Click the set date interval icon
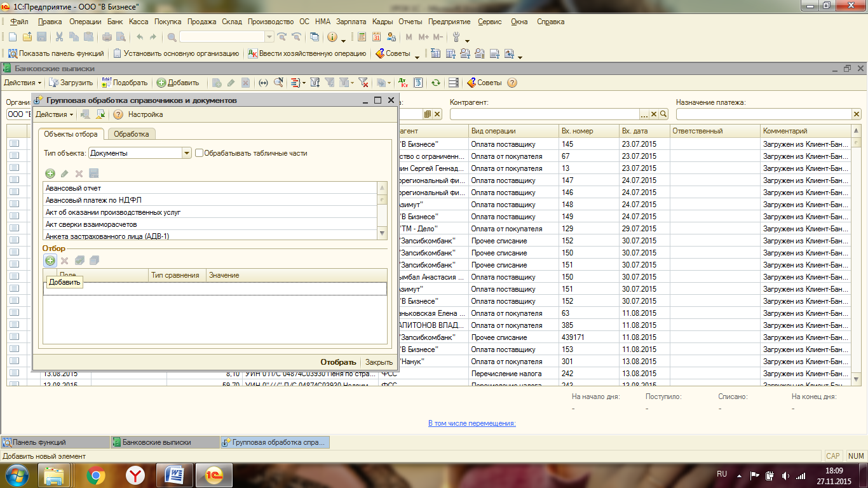This screenshot has width=868, height=488. pos(262,83)
